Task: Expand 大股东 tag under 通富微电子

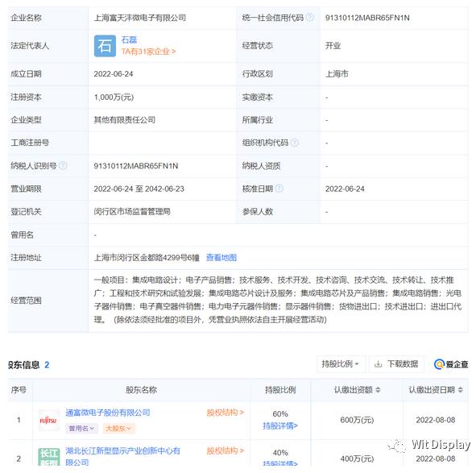Action: [118, 429]
